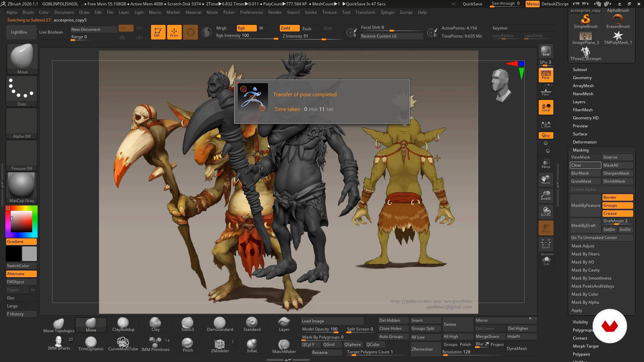
Task: Click the QuickSave button
Action: 472,4
